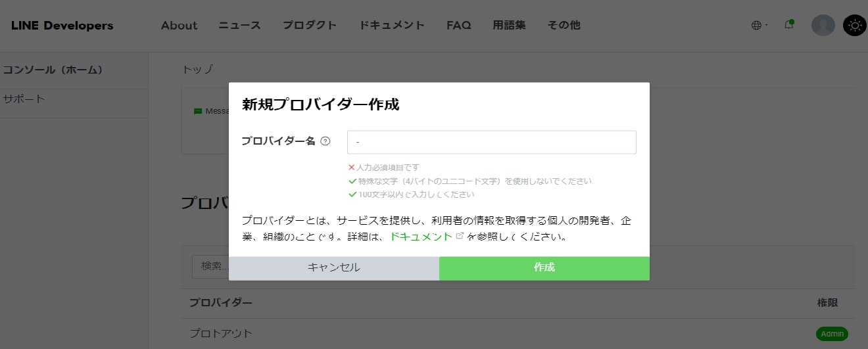
Task: Click the Admin badge
Action: point(832,334)
